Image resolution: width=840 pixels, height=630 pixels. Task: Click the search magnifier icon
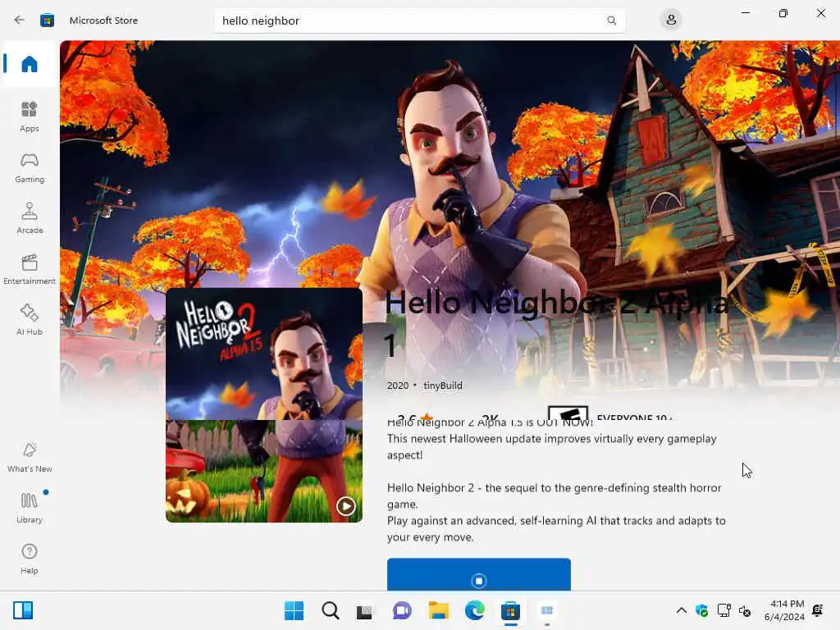point(611,21)
